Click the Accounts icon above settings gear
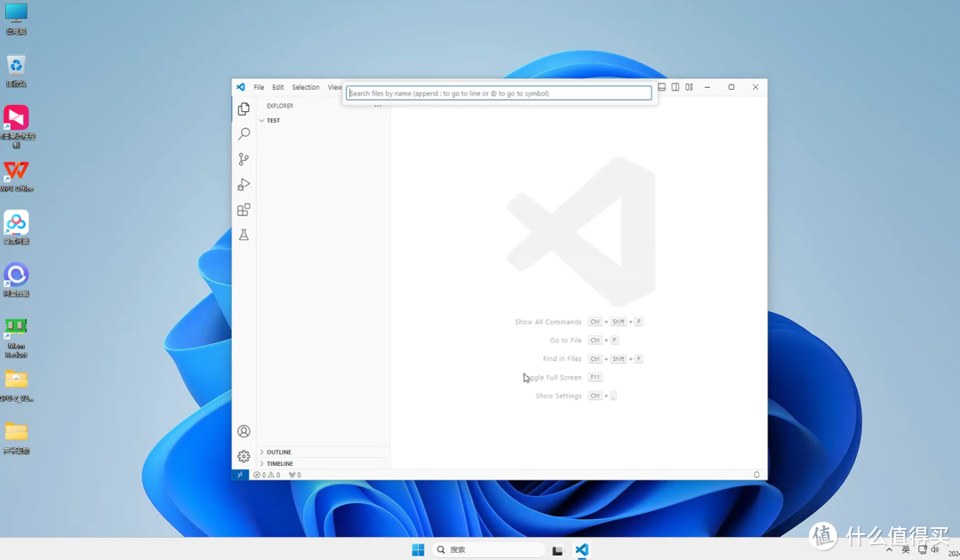This screenshot has width=960, height=560. tap(244, 430)
